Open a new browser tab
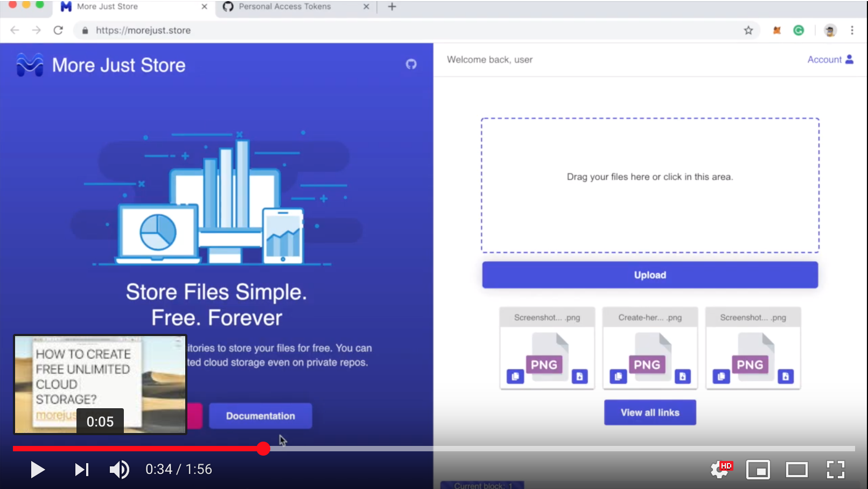This screenshot has height=489, width=868. click(x=392, y=7)
